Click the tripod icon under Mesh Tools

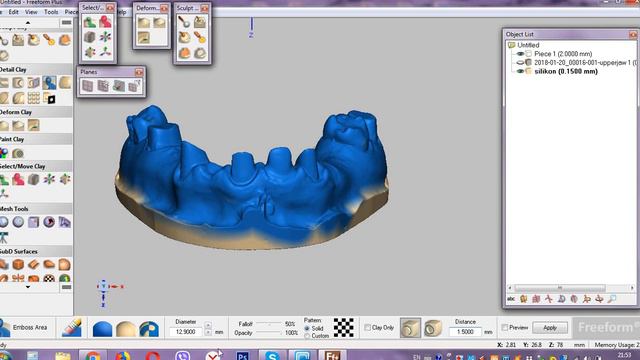tap(4, 237)
